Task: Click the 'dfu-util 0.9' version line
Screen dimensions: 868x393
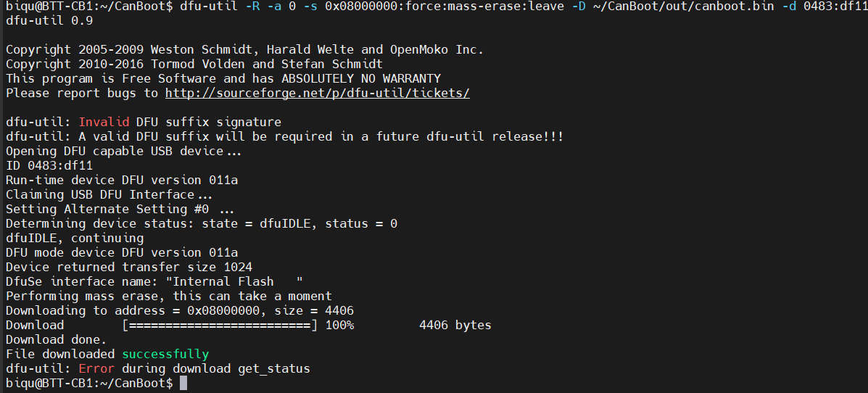Action: tap(49, 21)
